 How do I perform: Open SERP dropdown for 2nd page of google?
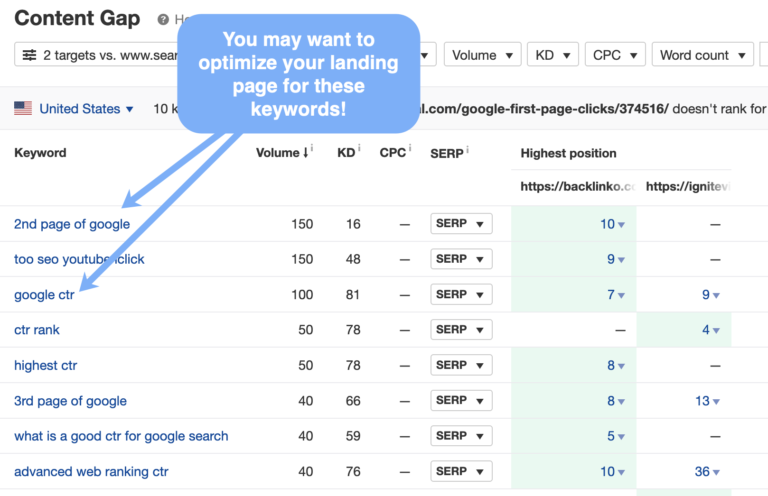pos(461,224)
